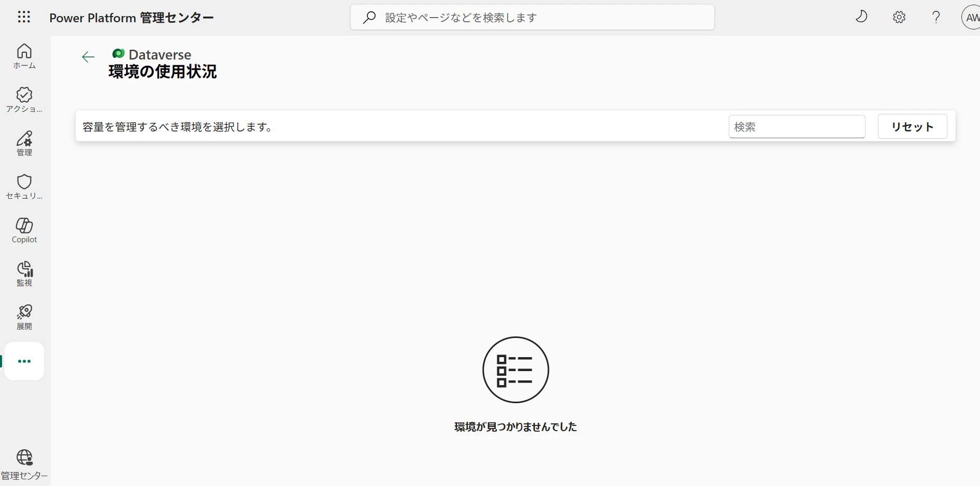Expand the three-dot more menu in sidebar
Viewport: 980px width, 486px height.
pos(24,361)
